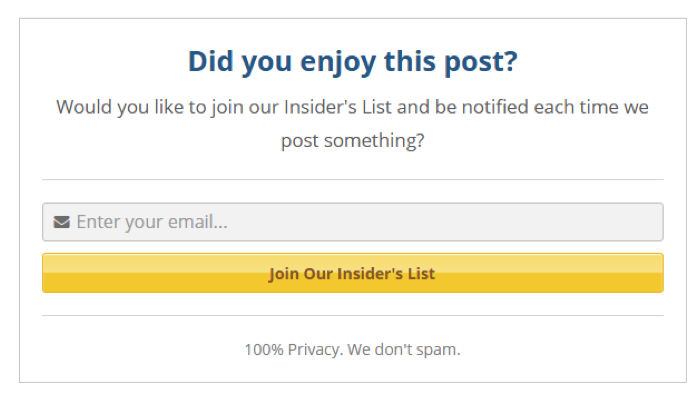Click the yellow button's left blank area
This screenshot has width=700, height=396.
click(x=154, y=273)
